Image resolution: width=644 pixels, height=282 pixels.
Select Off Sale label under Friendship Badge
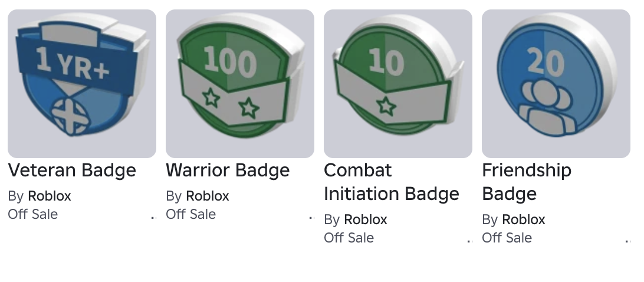click(507, 238)
